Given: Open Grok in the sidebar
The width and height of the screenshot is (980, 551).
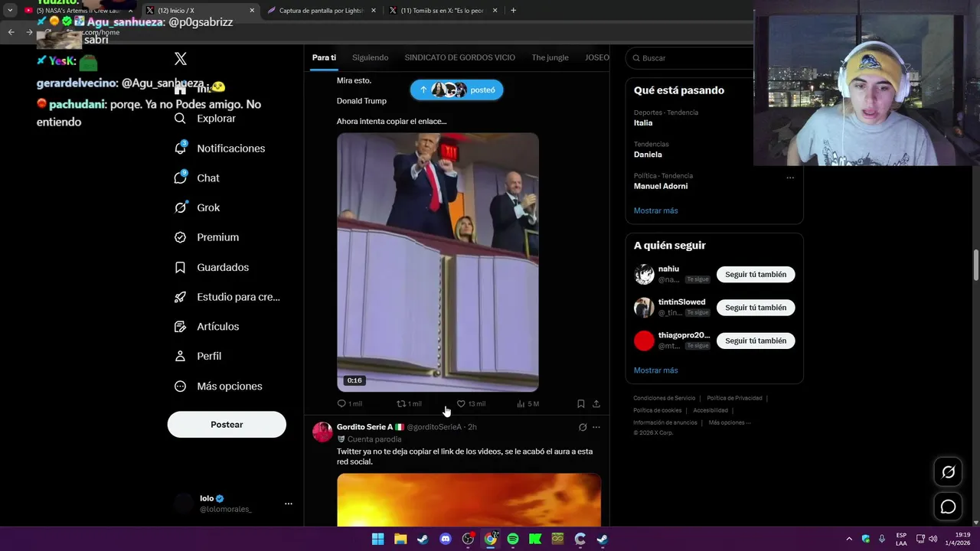Looking at the screenshot, I should 197,207.
